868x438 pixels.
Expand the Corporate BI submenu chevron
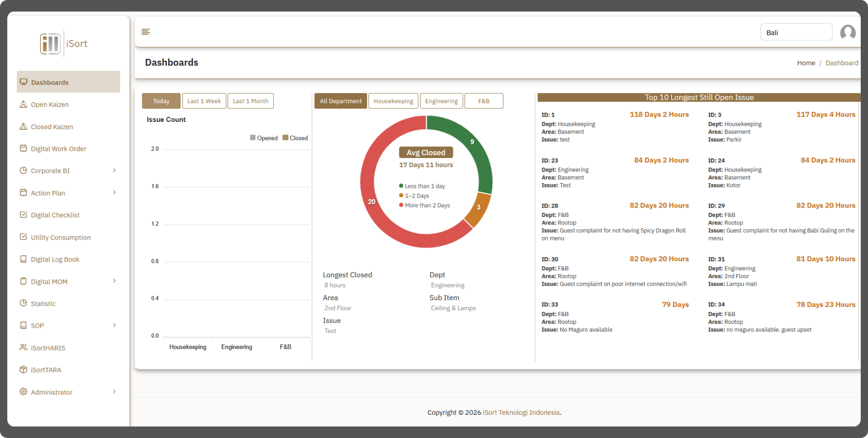pos(114,170)
